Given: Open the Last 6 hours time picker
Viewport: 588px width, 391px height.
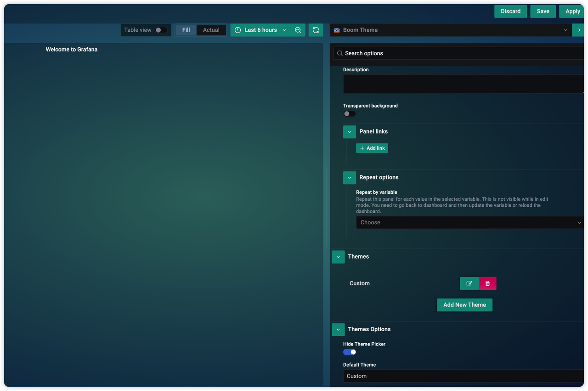Looking at the screenshot, I should [x=260, y=30].
